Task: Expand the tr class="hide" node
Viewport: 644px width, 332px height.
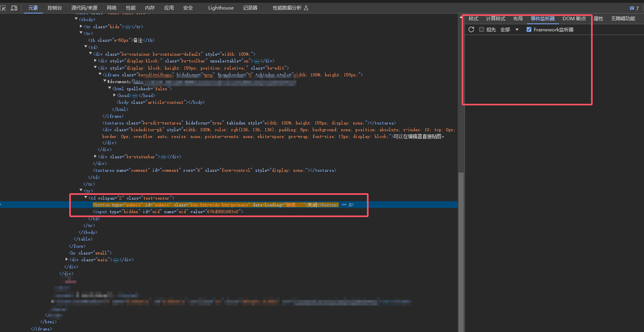Action: [81, 27]
